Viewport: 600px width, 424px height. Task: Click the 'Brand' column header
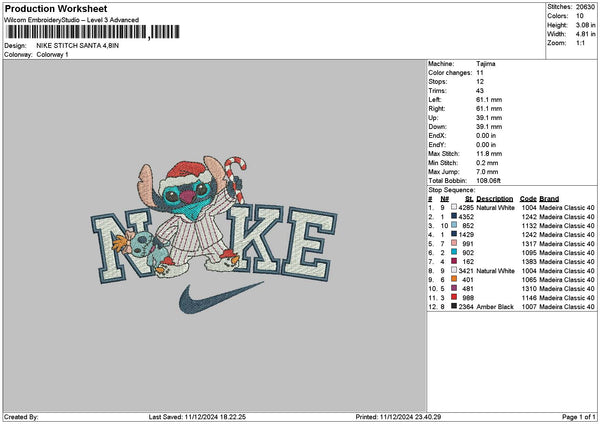pos(549,199)
